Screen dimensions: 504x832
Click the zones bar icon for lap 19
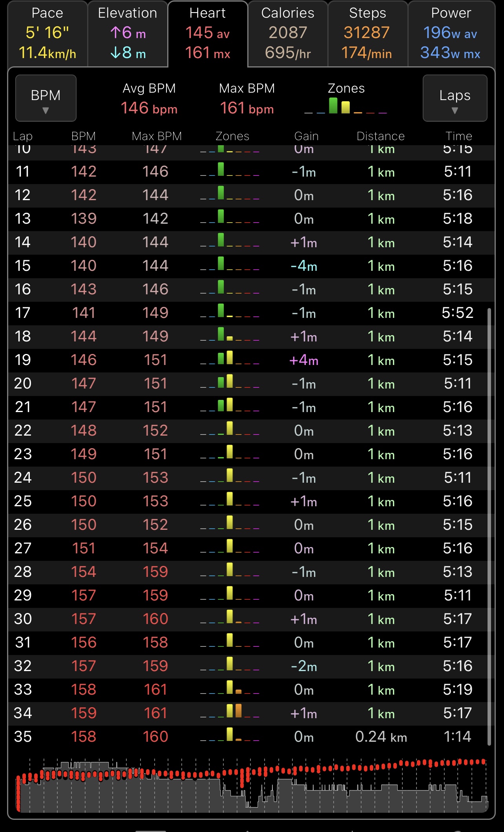click(x=230, y=359)
